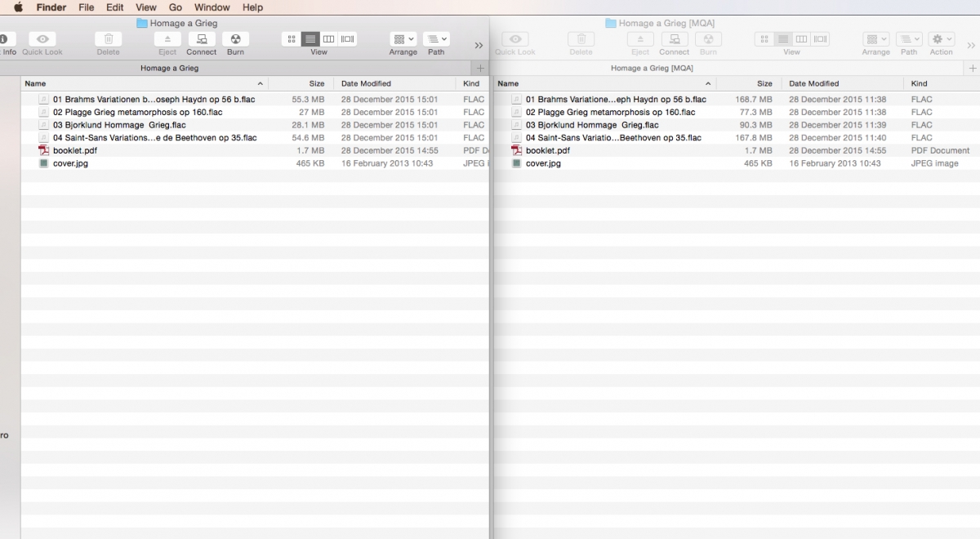This screenshot has height=539, width=980.
Task: Switch MQA window to icon view
Action: (764, 38)
